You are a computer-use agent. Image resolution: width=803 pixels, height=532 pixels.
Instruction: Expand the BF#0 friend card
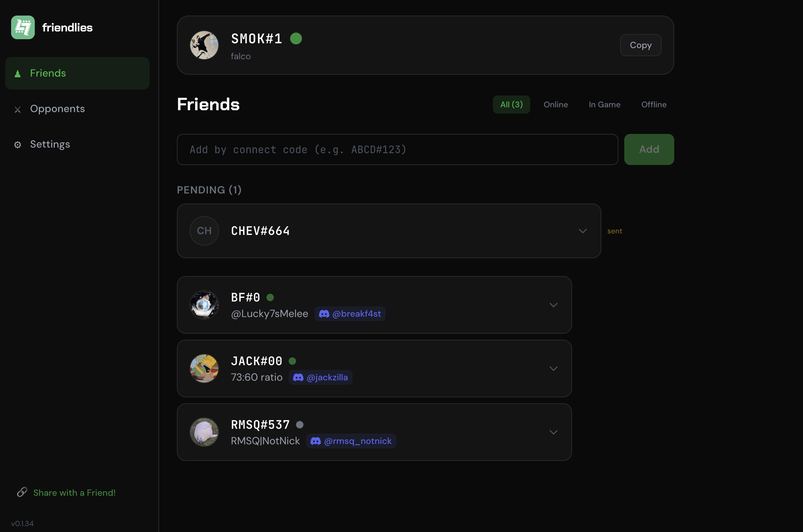coord(554,305)
